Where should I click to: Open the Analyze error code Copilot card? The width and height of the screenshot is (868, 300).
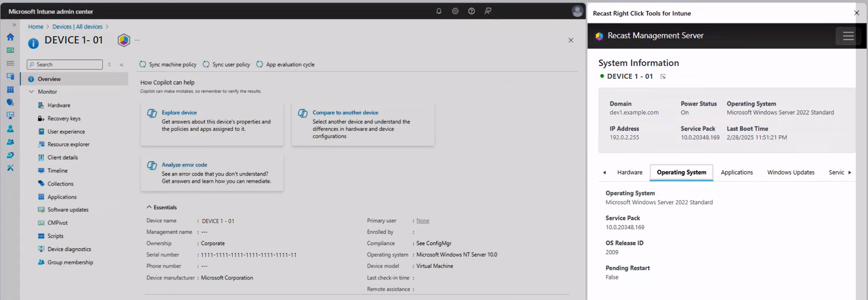click(212, 173)
